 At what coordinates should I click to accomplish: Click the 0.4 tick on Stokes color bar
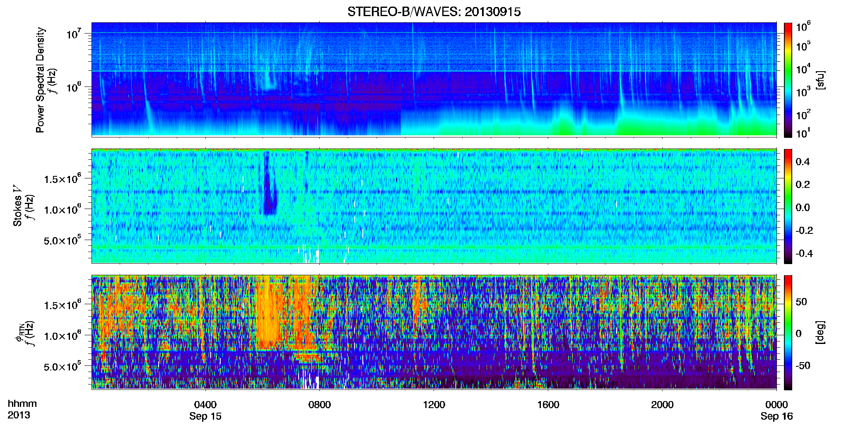coord(803,162)
